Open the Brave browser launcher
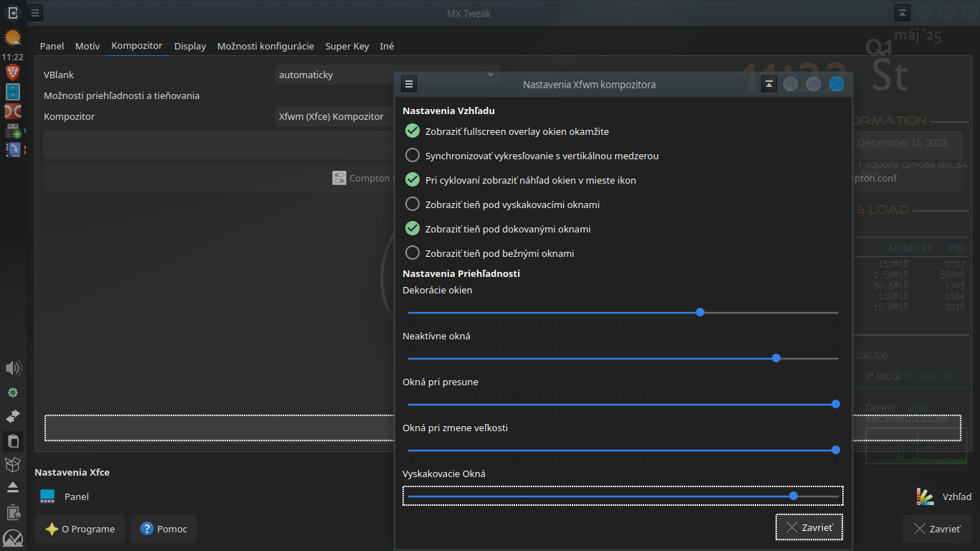This screenshot has width=980, height=551. (x=13, y=72)
